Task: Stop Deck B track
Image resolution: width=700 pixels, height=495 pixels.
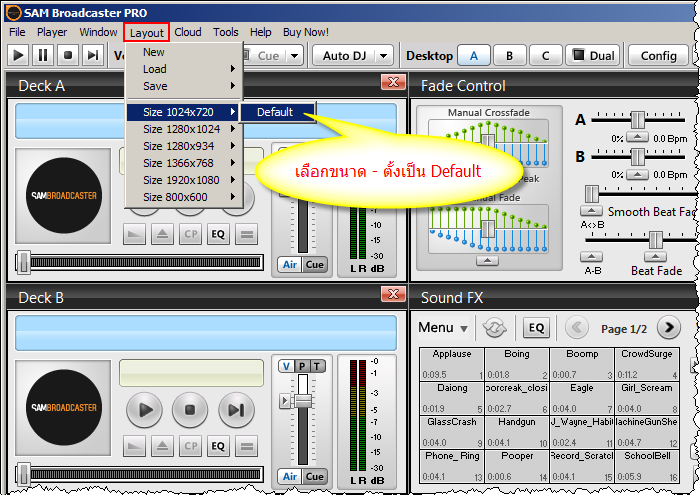Action: [x=190, y=409]
